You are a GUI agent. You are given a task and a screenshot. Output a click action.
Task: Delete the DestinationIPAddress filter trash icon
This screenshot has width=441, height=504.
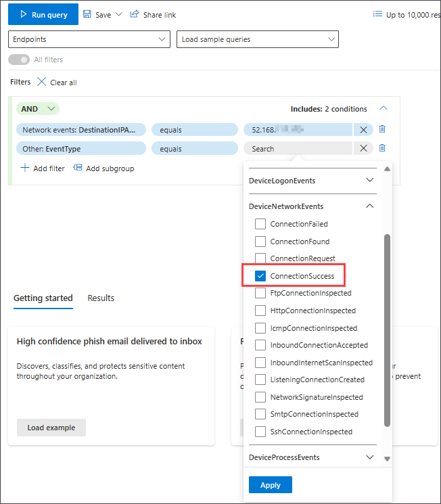(x=382, y=129)
